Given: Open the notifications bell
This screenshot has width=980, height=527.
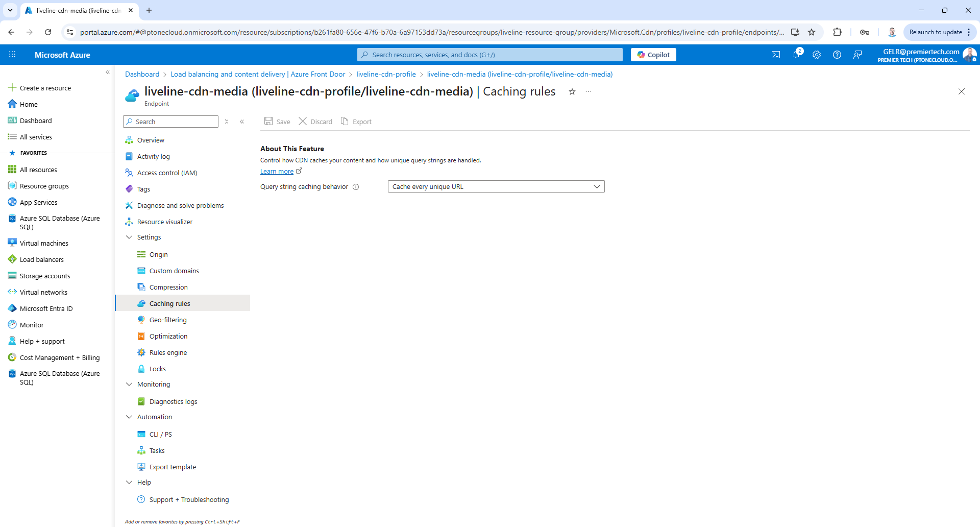Looking at the screenshot, I should point(796,55).
